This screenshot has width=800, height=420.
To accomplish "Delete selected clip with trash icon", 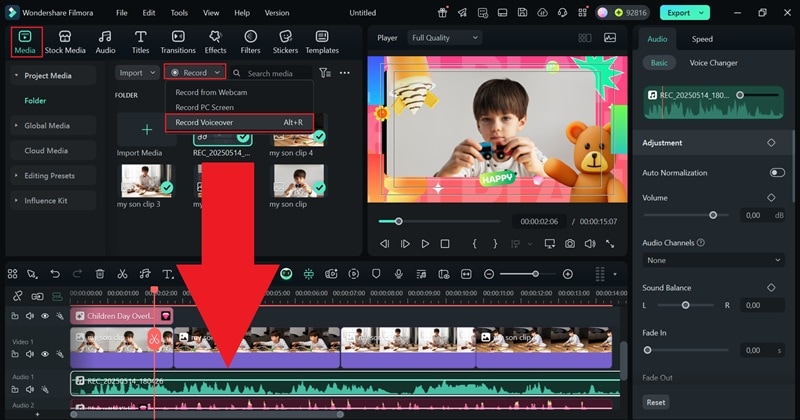I will [100, 274].
